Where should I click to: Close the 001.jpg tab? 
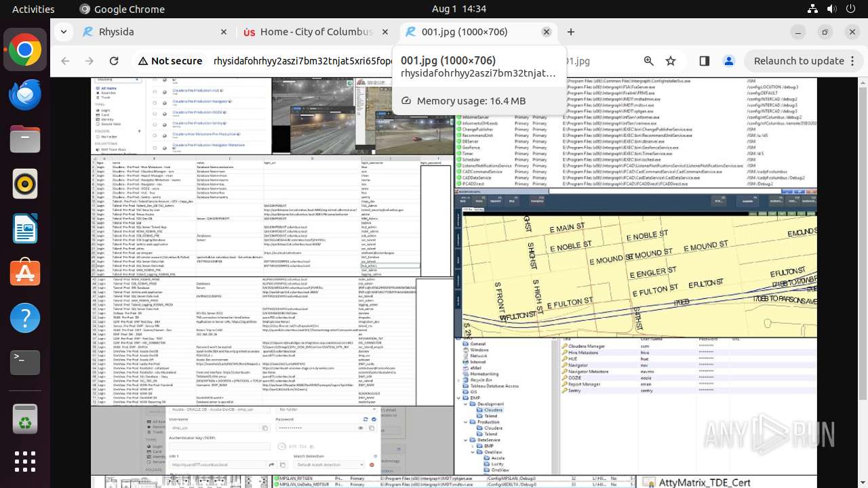pyautogui.click(x=547, y=32)
